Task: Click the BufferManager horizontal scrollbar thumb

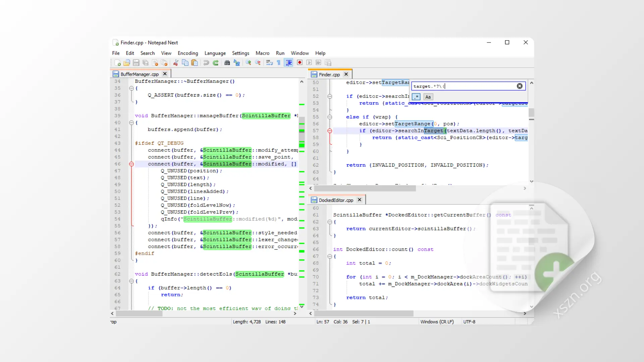Action: 139,314
